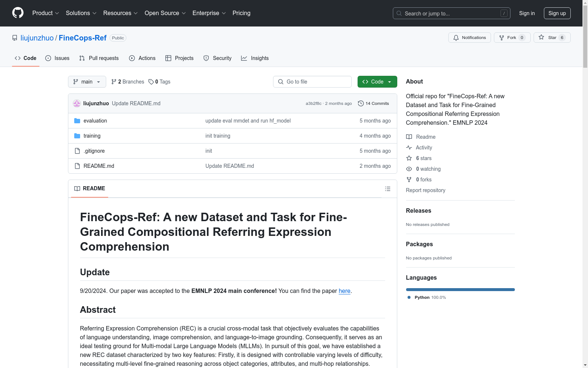Viewport: 588px width, 368px height.
Task: View the 0 forks link
Action: pos(419,180)
